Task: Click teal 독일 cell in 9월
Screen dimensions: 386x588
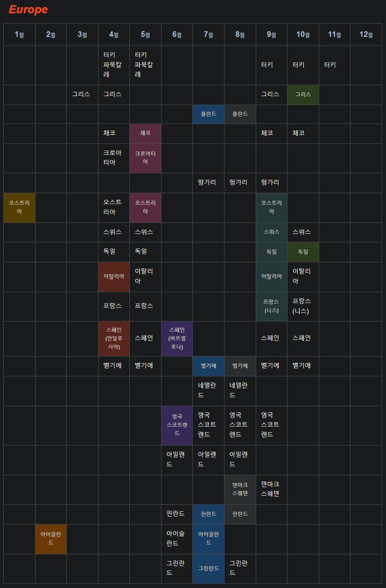Action: [x=271, y=252]
